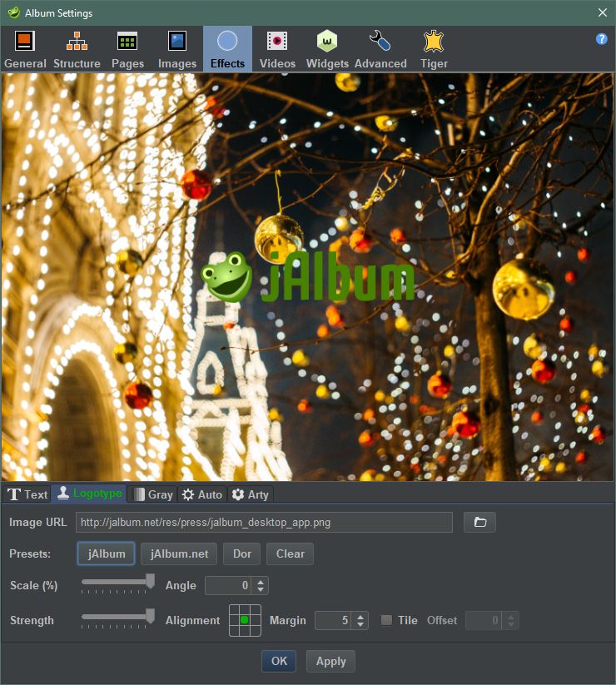
Task: Switch to the Gray effect tab
Action: click(152, 494)
